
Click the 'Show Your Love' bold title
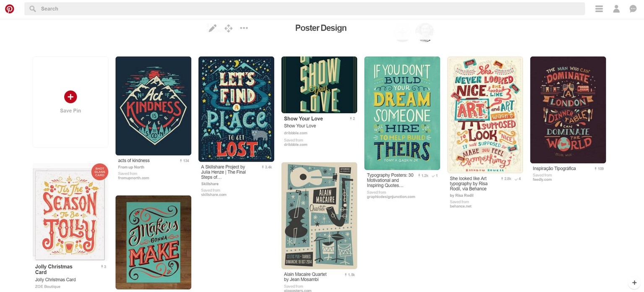pyautogui.click(x=304, y=119)
